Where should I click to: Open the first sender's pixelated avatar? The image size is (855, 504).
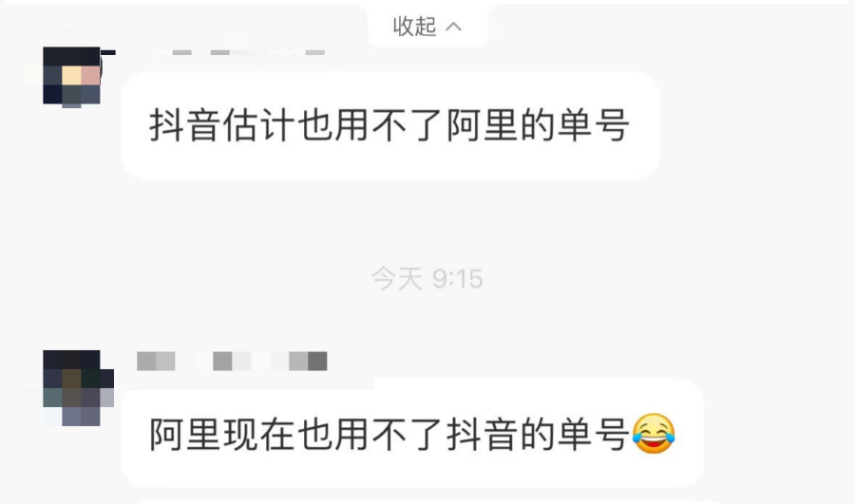(72, 76)
